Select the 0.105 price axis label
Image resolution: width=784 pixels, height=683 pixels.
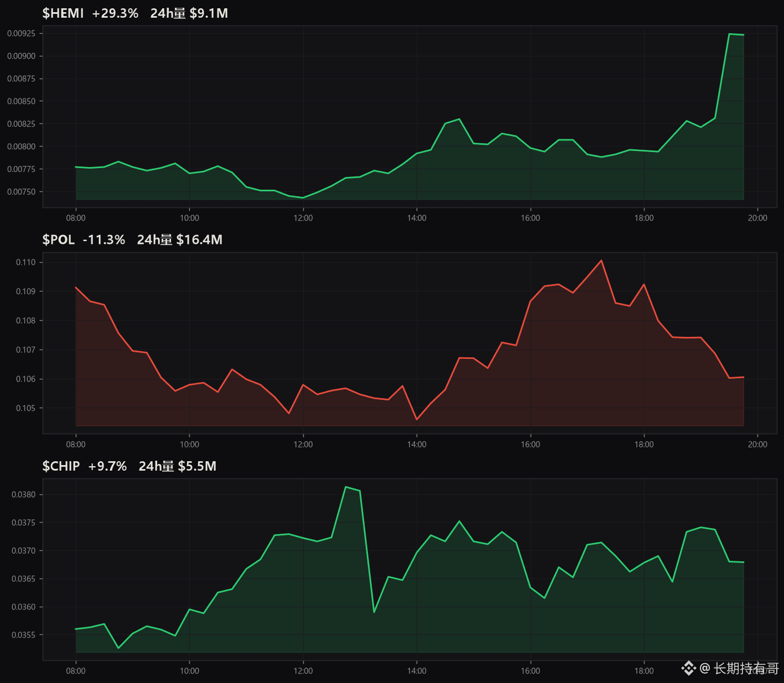[25, 408]
